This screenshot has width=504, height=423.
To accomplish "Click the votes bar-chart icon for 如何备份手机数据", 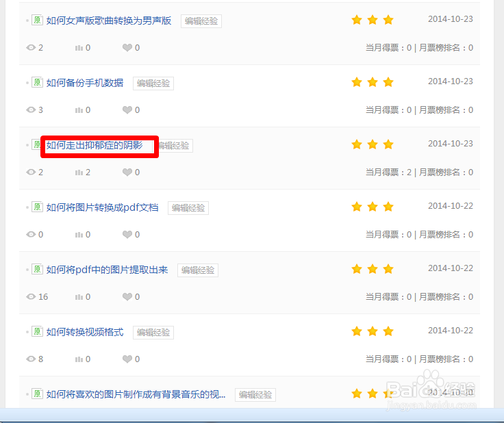I will tap(79, 110).
